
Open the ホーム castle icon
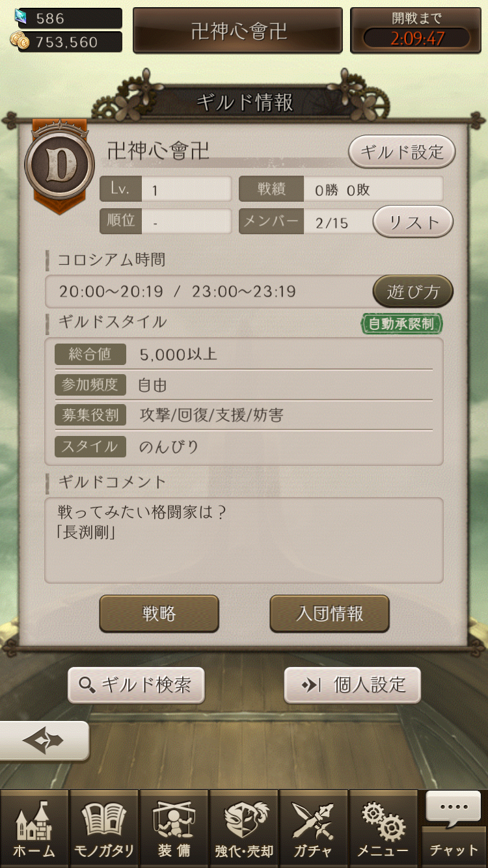point(34,828)
